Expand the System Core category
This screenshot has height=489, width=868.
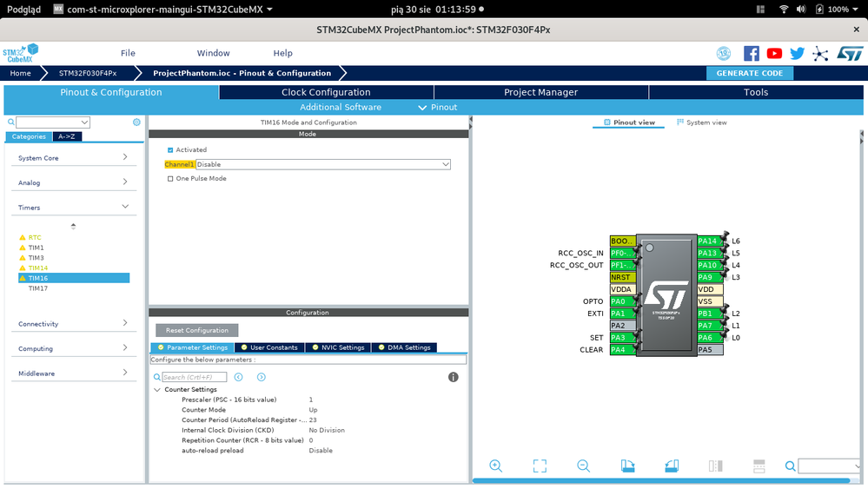pyautogui.click(x=73, y=158)
